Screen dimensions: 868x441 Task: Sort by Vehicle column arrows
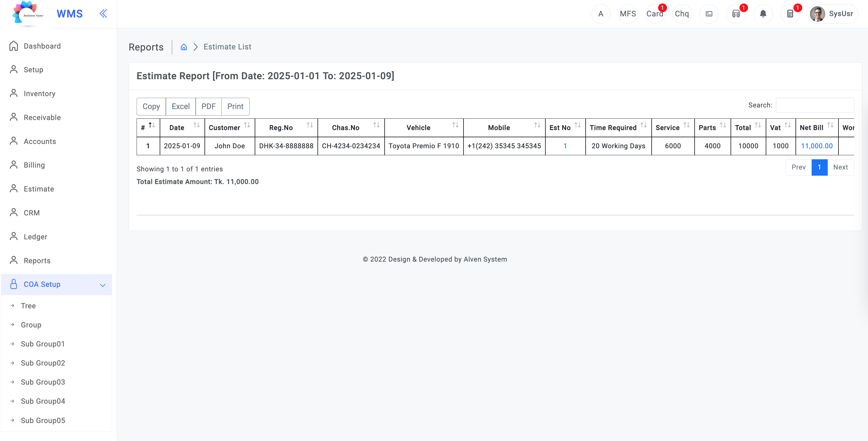click(x=455, y=125)
